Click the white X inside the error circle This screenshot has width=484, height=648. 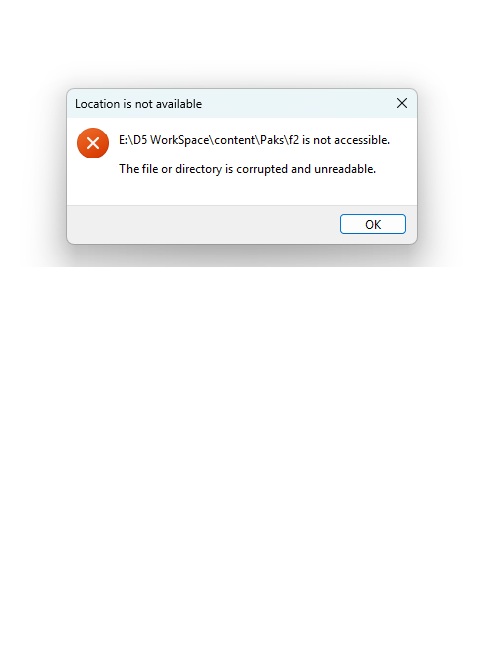coord(93,143)
